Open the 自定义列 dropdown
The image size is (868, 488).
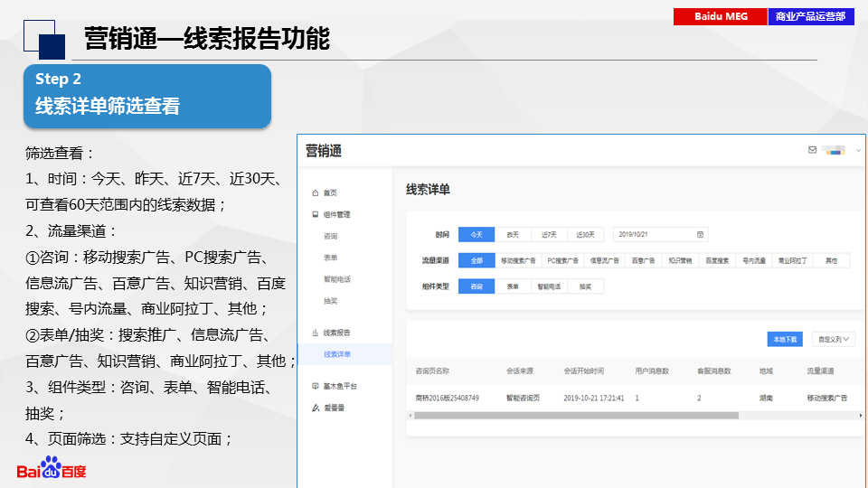833,339
